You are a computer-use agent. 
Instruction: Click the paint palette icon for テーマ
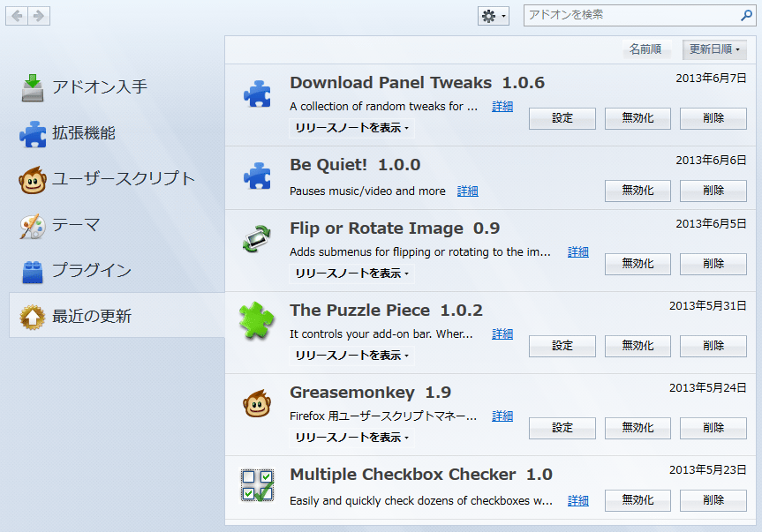[33, 226]
